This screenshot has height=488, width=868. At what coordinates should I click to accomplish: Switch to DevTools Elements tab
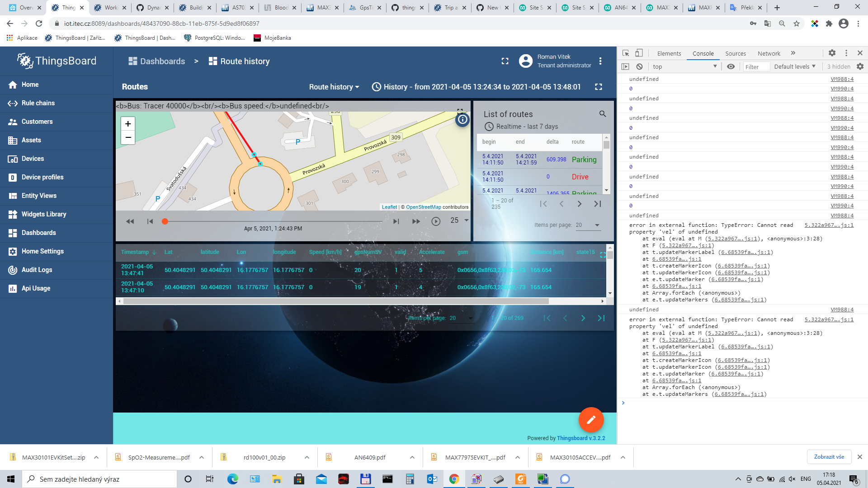pyautogui.click(x=669, y=53)
